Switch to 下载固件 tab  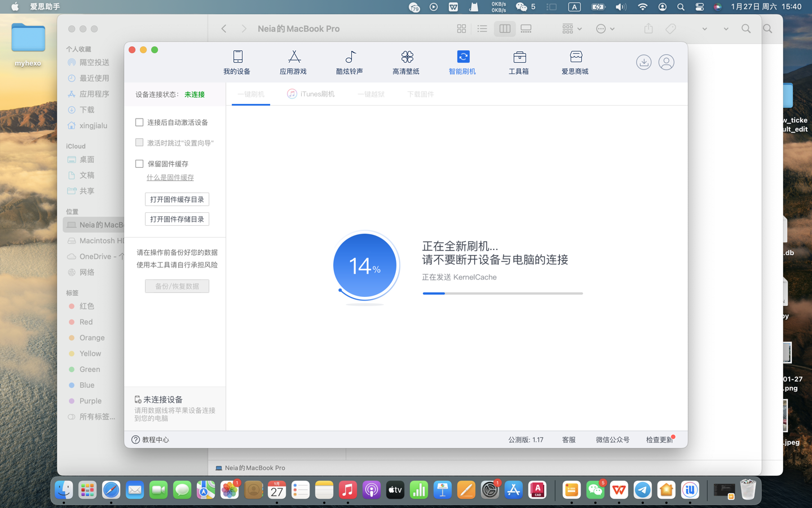(421, 94)
